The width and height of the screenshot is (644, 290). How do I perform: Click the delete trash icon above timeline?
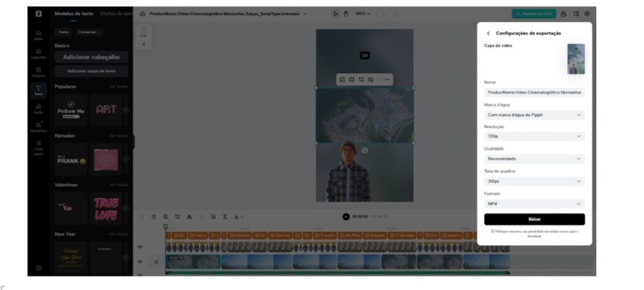coord(153,217)
